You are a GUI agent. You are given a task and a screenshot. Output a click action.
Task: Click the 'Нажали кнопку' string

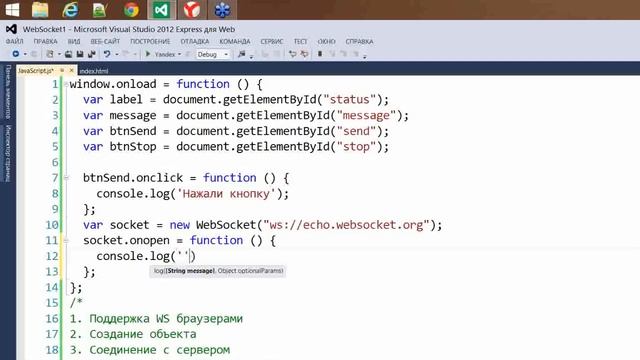226,193
